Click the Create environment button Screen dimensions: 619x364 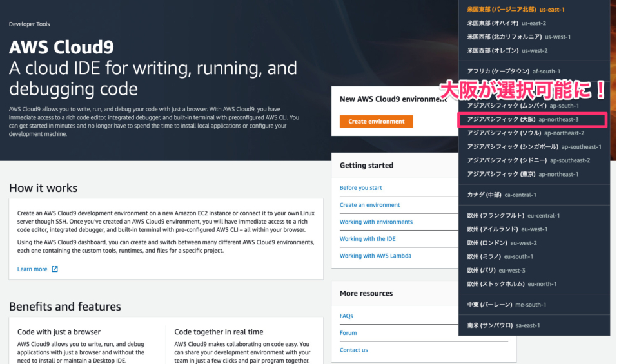click(376, 122)
